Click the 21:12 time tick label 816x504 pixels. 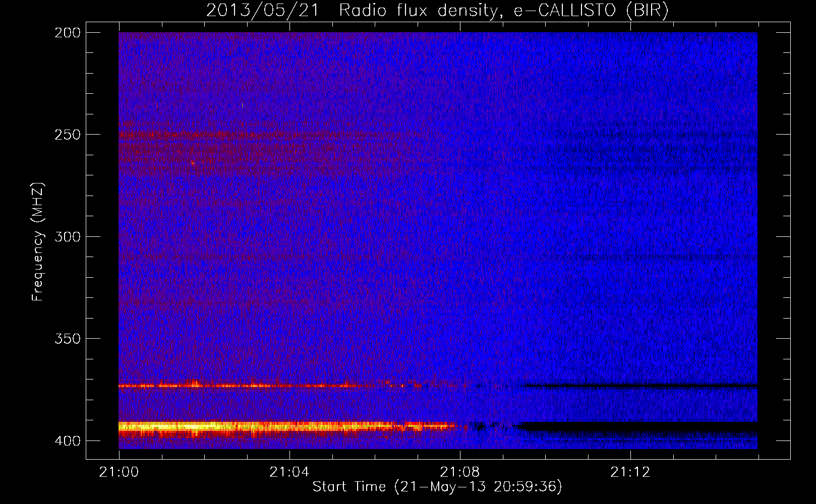click(x=630, y=472)
